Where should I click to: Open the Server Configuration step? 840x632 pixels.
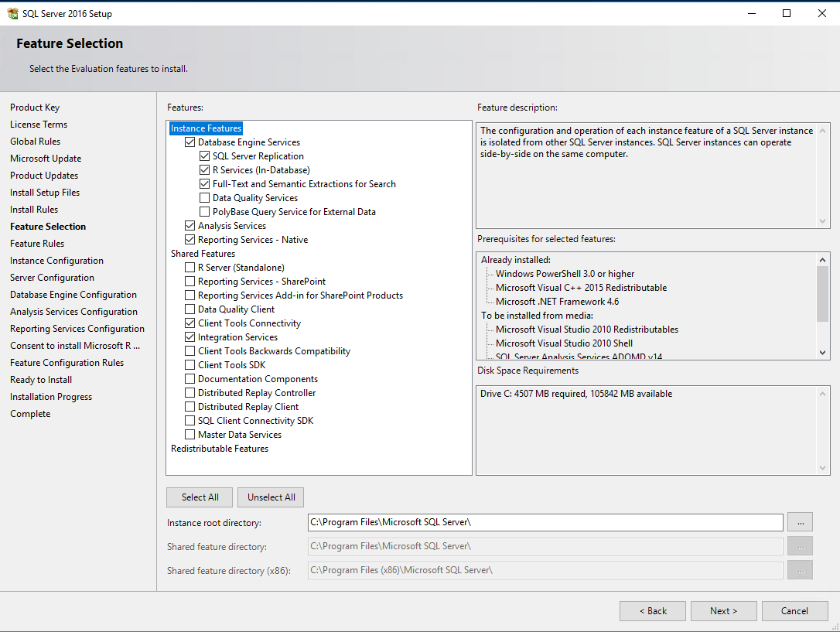52,278
